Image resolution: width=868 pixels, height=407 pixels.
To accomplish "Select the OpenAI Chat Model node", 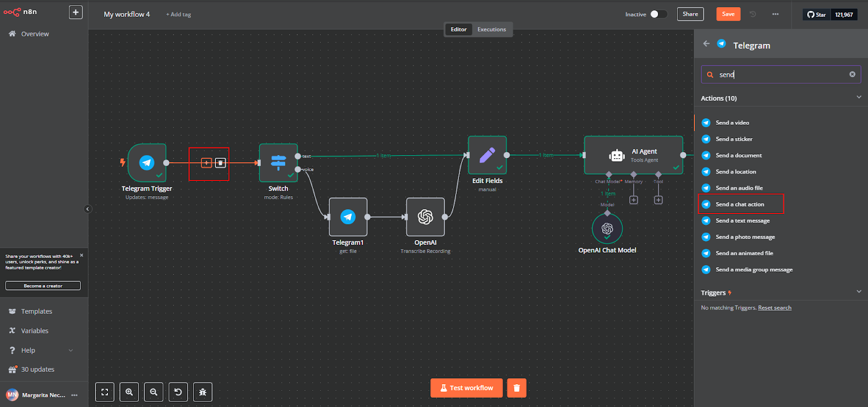I will click(607, 229).
